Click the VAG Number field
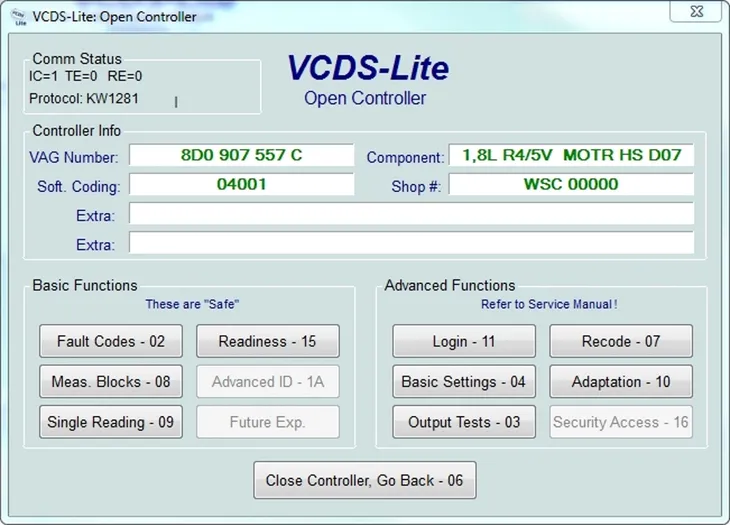Image resolution: width=730 pixels, height=525 pixels. [241, 155]
